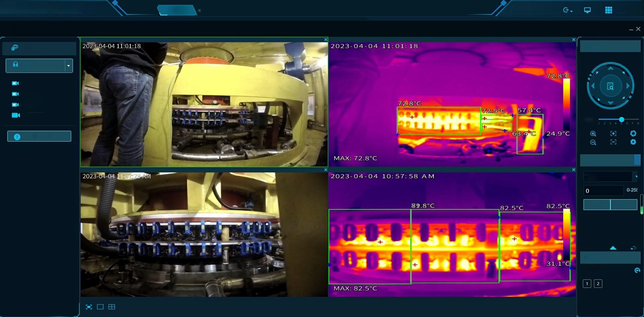644x317 pixels.
Task: Set PTZ speed slider to level 7
Action: 633,120
